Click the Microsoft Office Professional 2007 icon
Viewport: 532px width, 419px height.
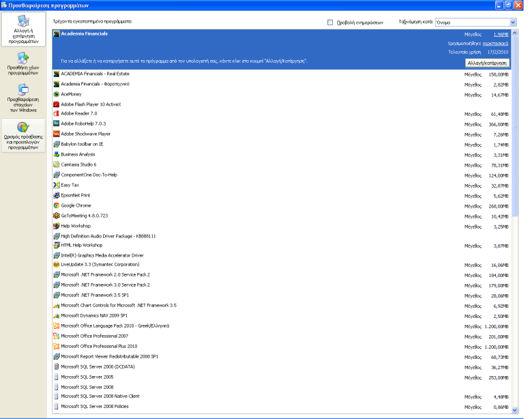pos(57,336)
